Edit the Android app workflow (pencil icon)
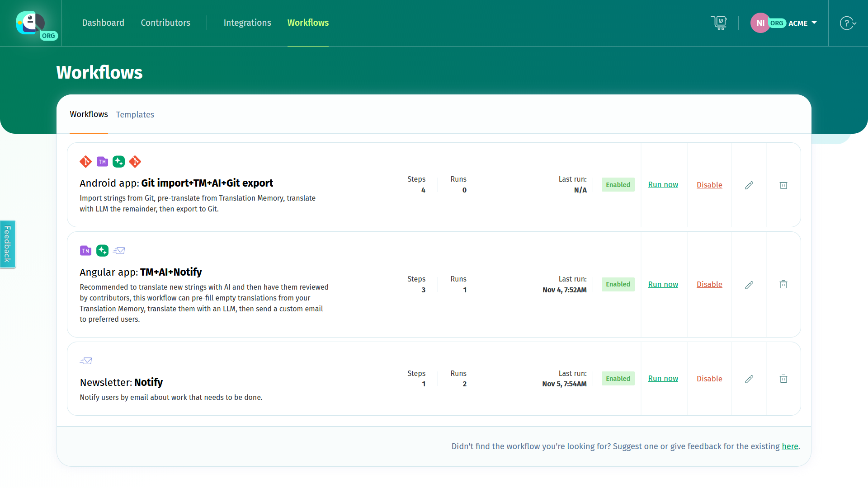Screen dimensions: 868x488 pyautogui.click(x=749, y=185)
